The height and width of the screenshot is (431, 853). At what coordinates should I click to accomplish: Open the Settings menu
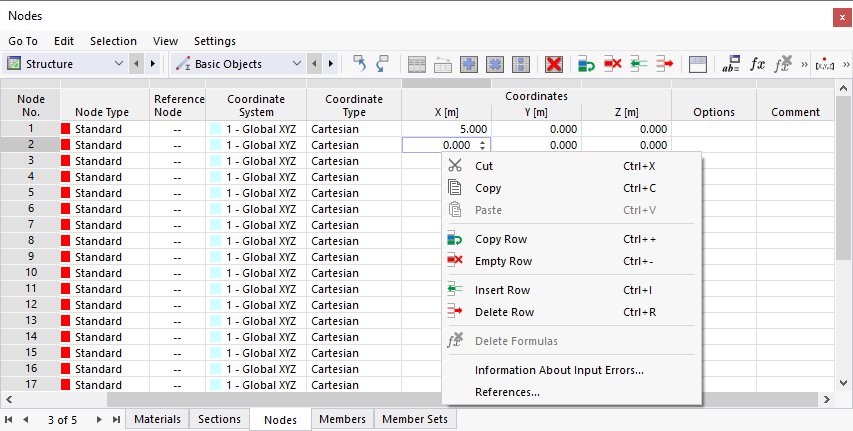[215, 41]
